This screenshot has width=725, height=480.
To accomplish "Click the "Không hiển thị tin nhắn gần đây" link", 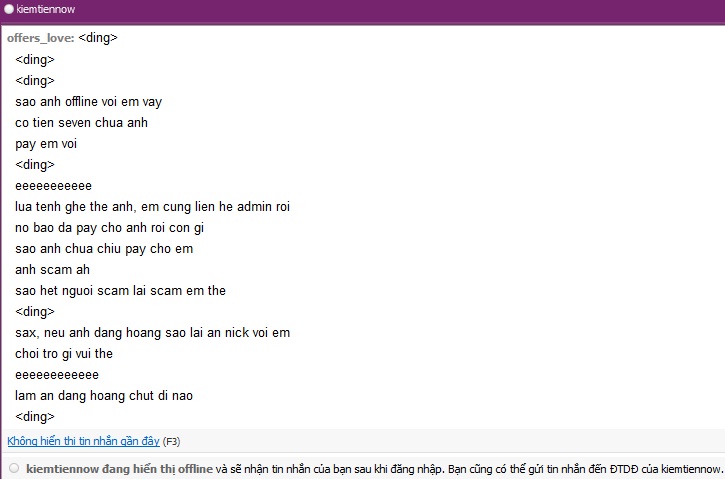I will 83,441.
